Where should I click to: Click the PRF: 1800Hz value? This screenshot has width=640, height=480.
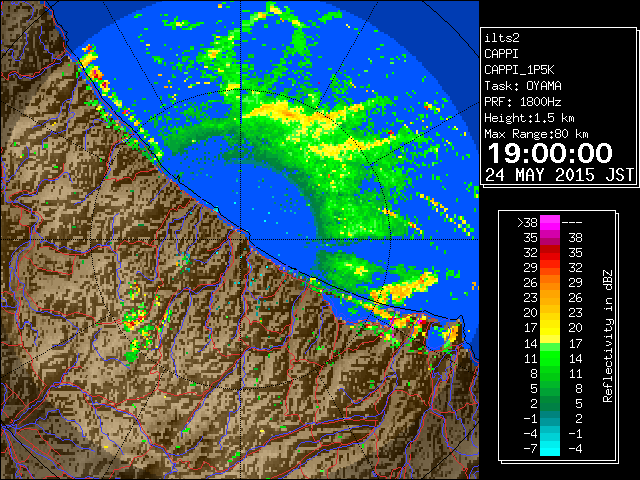coord(523,102)
